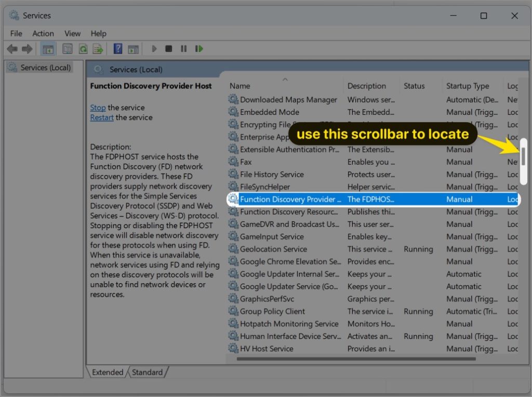This screenshot has height=397, width=532.
Task: Select Function Discovery Provider Host row
Action: click(372, 199)
